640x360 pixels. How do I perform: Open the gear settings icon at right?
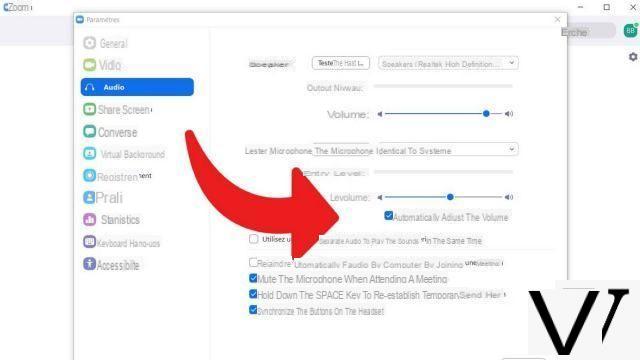633,57
